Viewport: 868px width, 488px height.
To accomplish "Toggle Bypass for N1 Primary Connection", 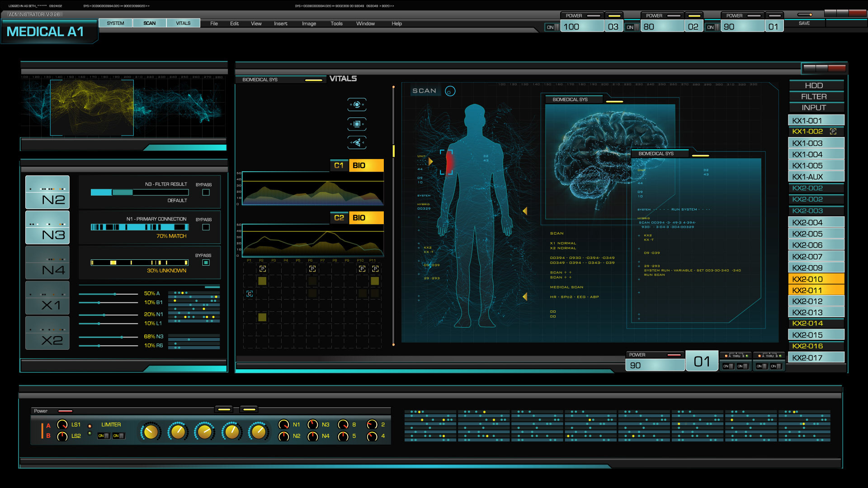I will point(206,227).
